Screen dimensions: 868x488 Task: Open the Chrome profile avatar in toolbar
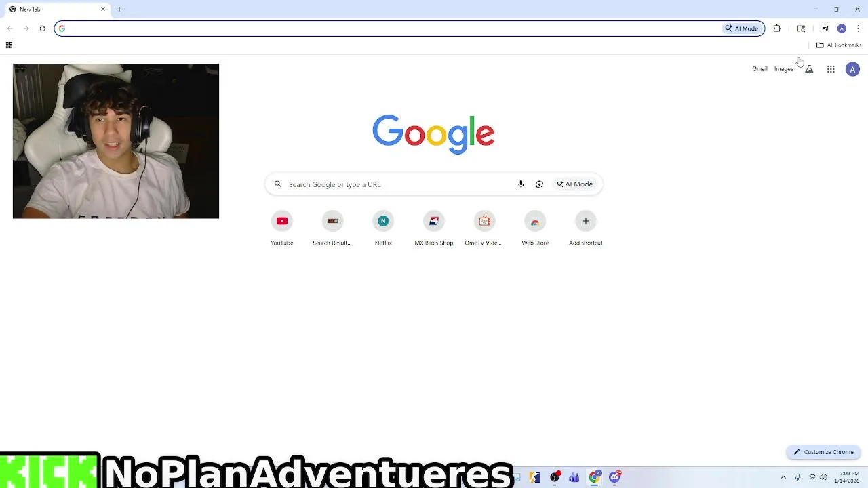[842, 28]
